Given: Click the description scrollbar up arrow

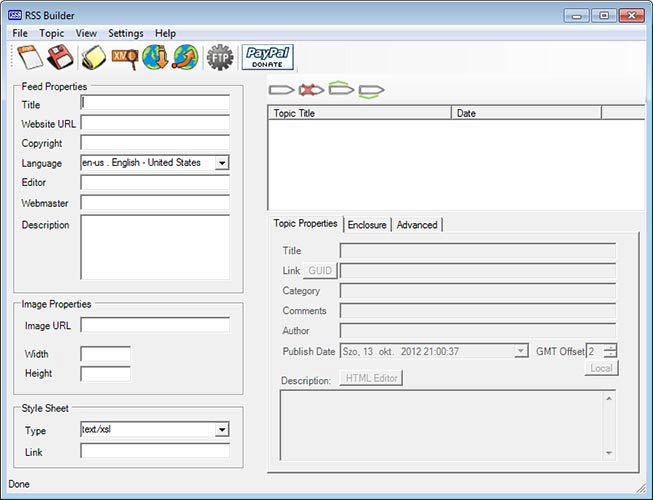Looking at the screenshot, I should click(609, 398).
